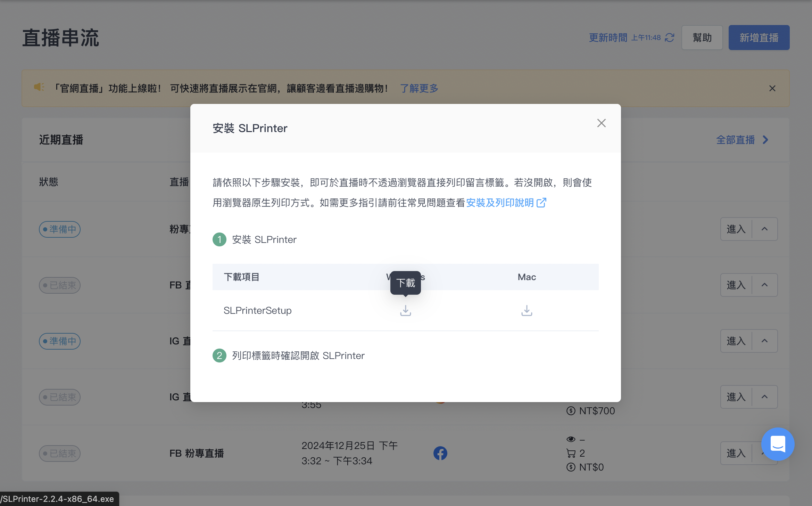
Task: Expand options for NT$700 row
Action: pos(764,397)
